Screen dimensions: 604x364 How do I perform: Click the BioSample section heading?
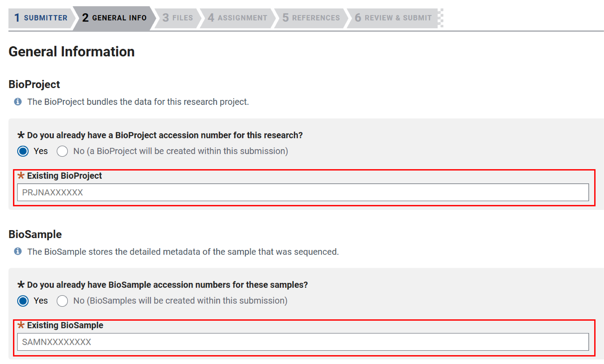[x=35, y=235]
